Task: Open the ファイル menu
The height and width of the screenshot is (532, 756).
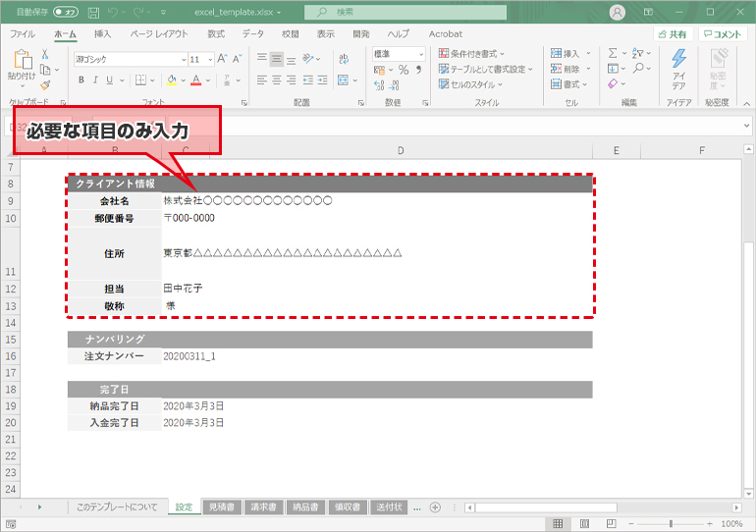Action: [x=23, y=34]
